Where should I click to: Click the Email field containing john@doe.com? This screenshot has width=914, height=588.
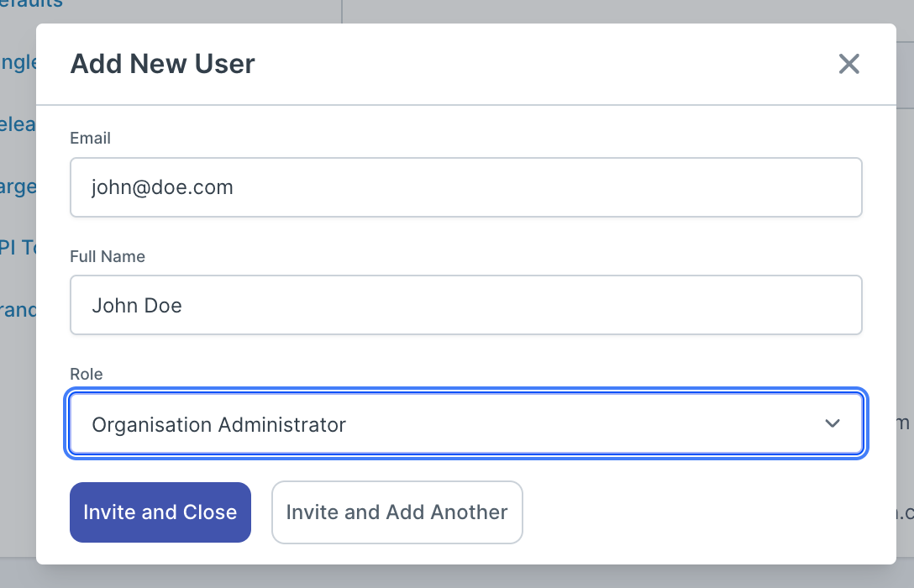point(465,187)
